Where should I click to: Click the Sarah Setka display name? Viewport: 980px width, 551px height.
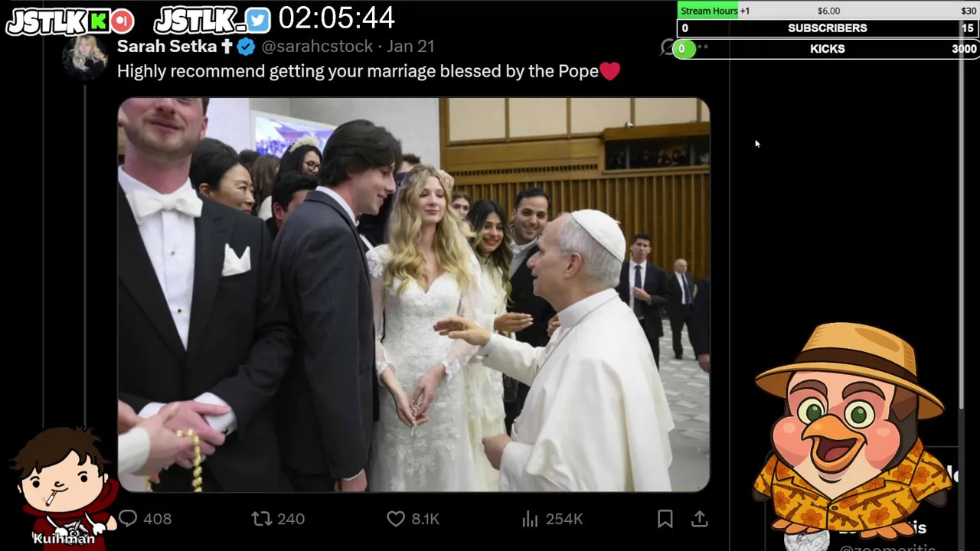pyautogui.click(x=167, y=47)
